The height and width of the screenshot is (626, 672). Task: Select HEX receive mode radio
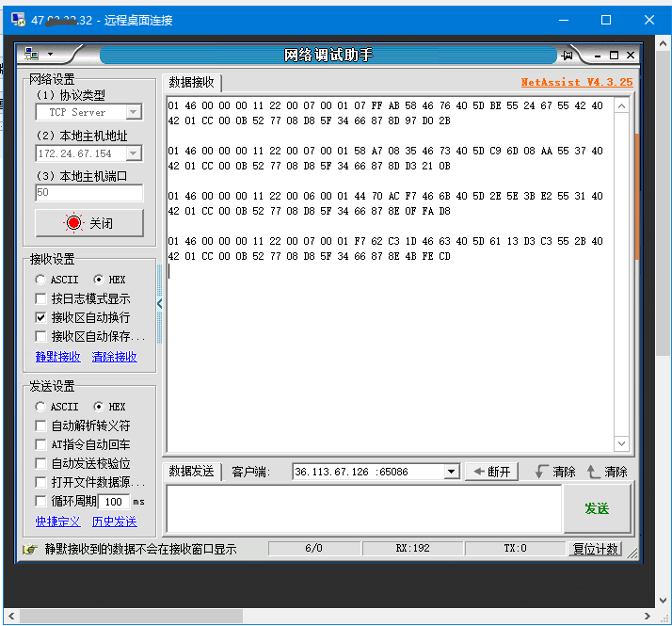(99, 280)
